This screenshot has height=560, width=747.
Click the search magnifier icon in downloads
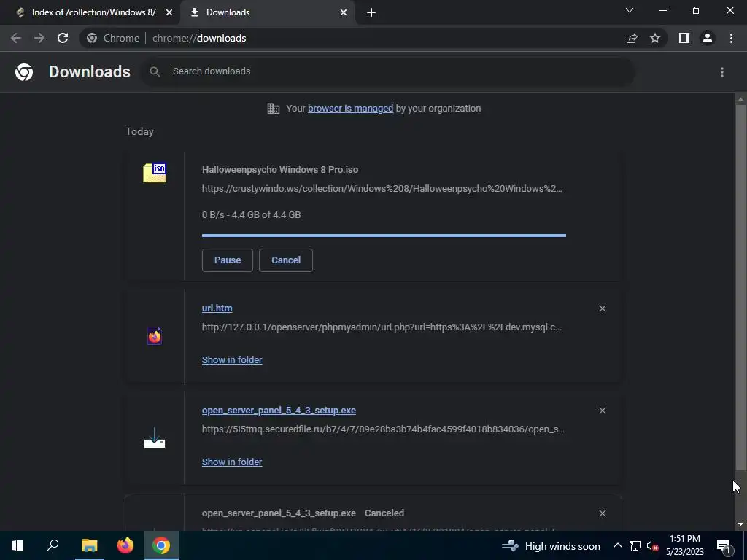155,72
